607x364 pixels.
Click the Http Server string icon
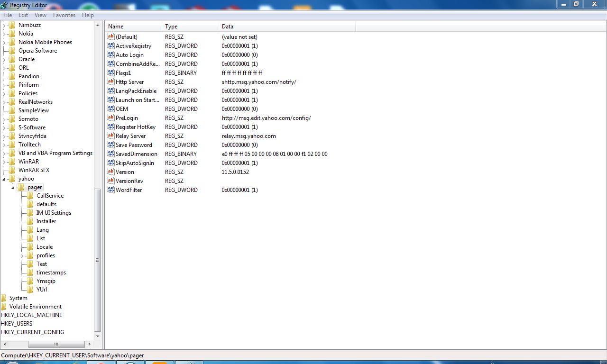(111, 82)
